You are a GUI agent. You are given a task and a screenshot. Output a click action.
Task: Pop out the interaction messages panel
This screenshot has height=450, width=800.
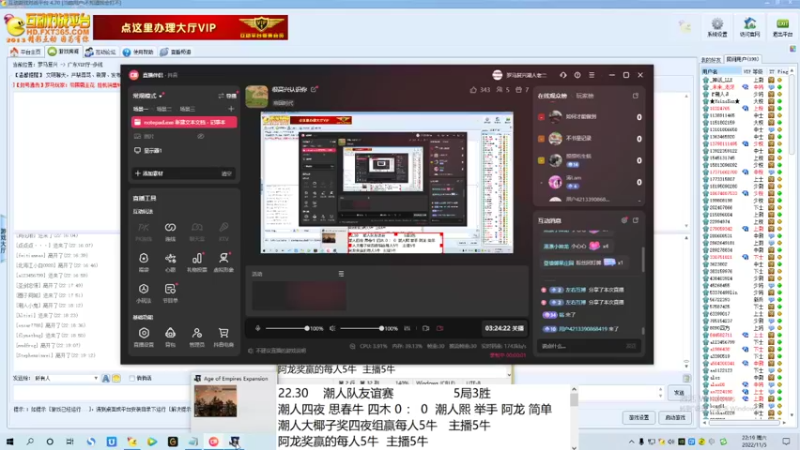pyautogui.click(x=635, y=220)
